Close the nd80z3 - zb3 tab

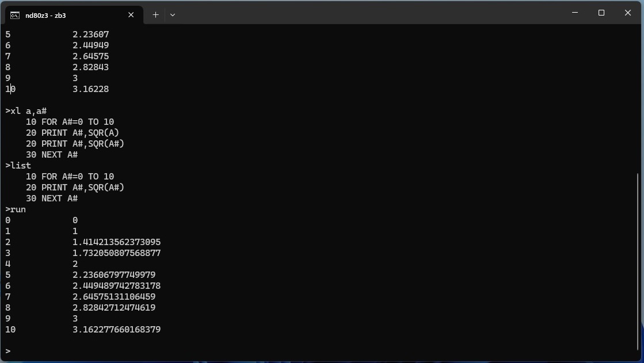pyautogui.click(x=131, y=15)
